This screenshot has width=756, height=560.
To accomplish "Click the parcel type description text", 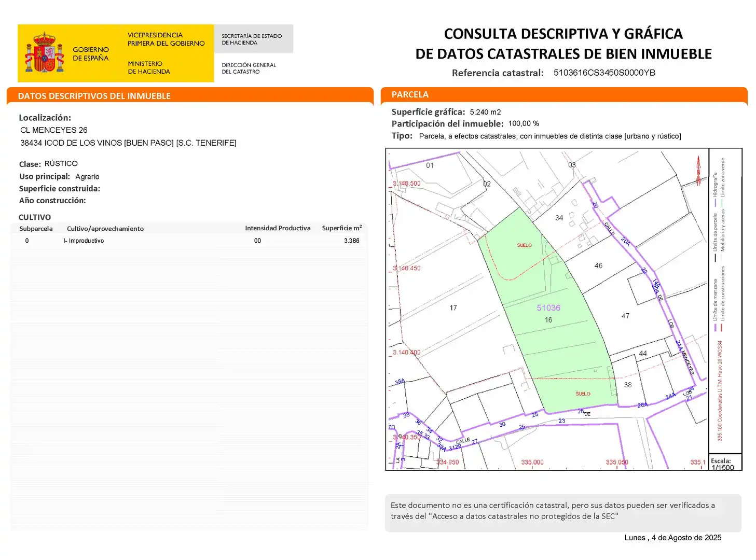I will tap(550, 136).
